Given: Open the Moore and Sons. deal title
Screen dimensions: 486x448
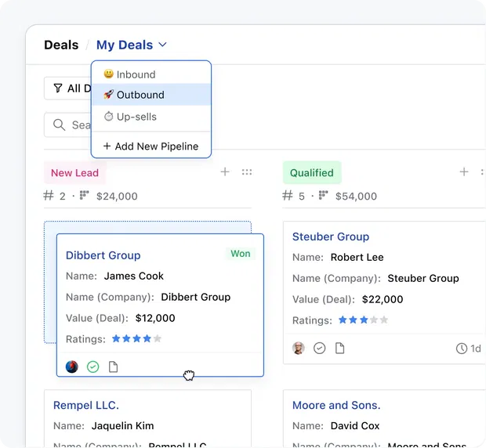Looking at the screenshot, I should pyautogui.click(x=336, y=405).
